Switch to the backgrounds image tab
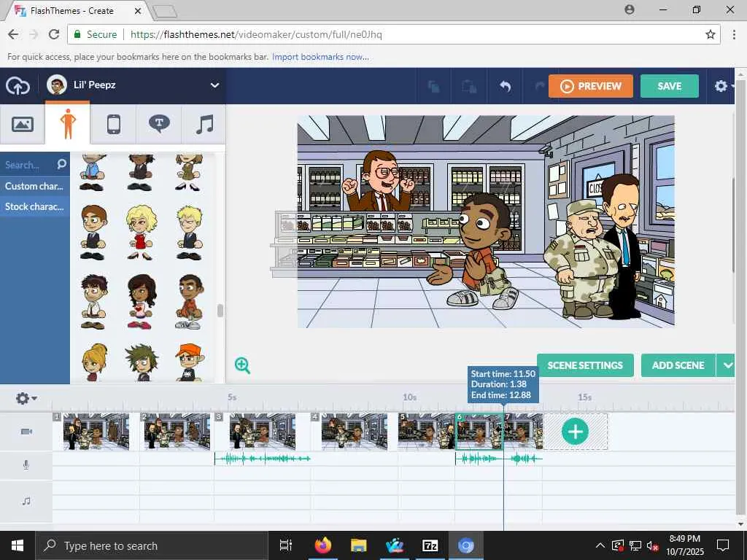Viewport: 747px width, 560px height. click(x=23, y=124)
